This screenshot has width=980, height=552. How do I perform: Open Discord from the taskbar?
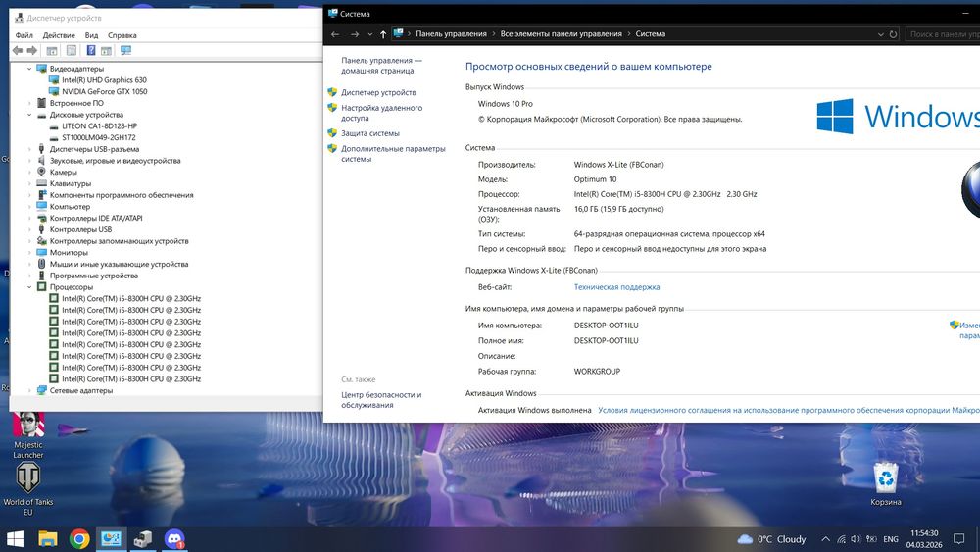pos(174,539)
